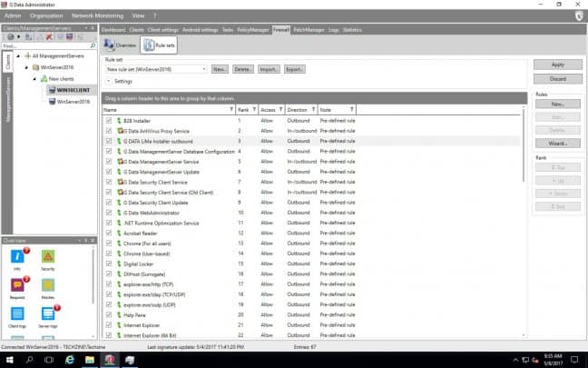Open the notification center icon

click(574, 360)
